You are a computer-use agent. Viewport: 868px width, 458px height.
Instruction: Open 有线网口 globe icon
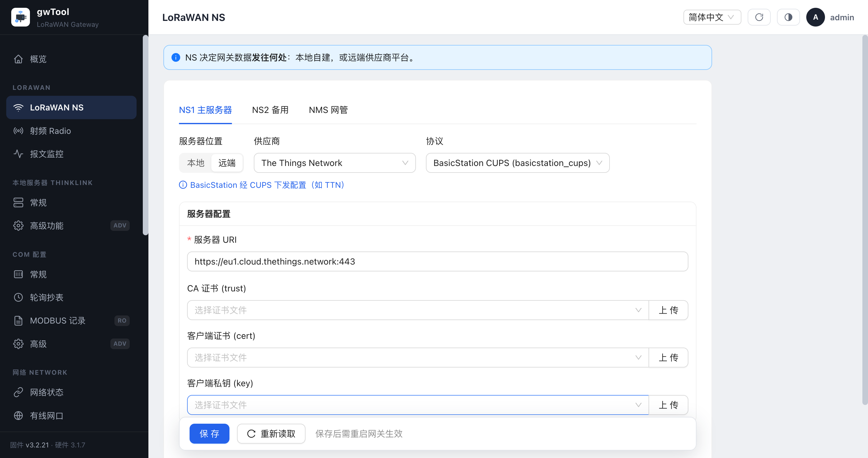point(18,416)
